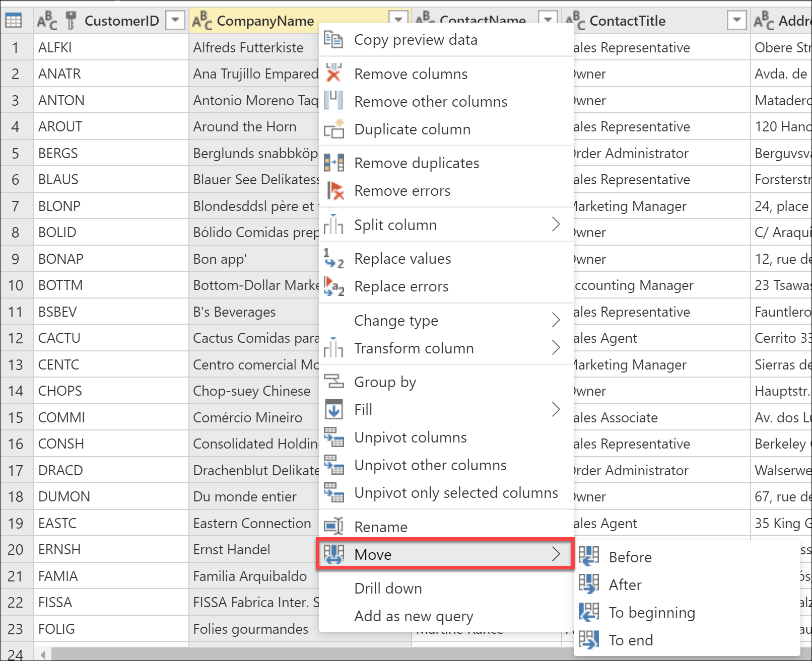812x661 pixels.
Task: Click the Unpivot only selected columns icon
Action: coord(333,492)
